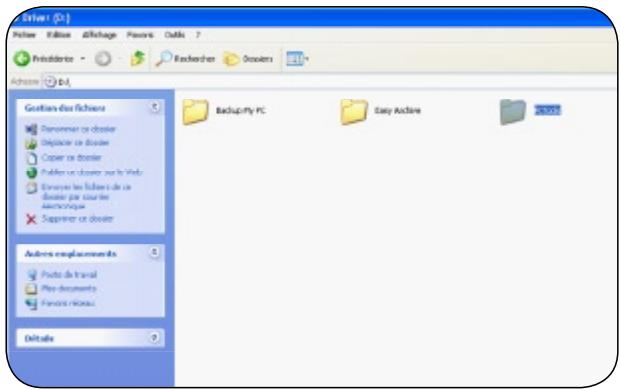Click the greyed-out forward arrow button

tap(103, 59)
